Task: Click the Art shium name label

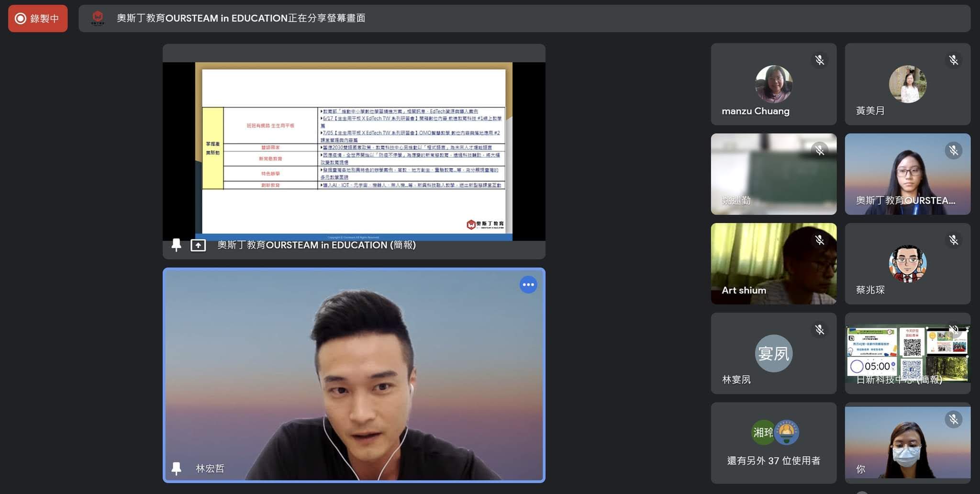Action: pyautogui.click(x=744, y=290)
